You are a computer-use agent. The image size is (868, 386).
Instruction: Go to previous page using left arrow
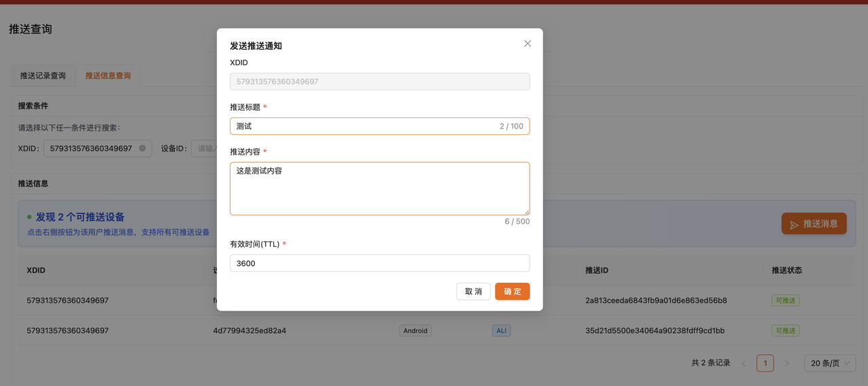[743, 364]
